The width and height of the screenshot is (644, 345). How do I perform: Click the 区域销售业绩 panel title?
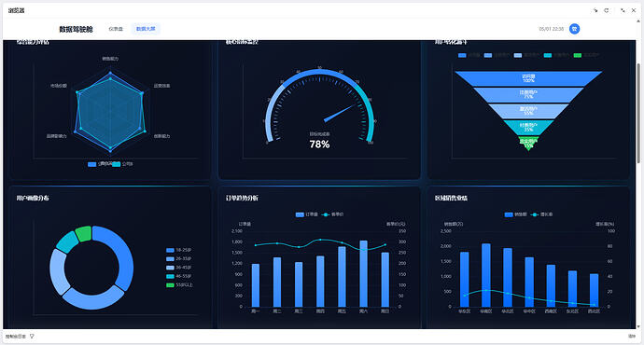click(x=451, y=198)
